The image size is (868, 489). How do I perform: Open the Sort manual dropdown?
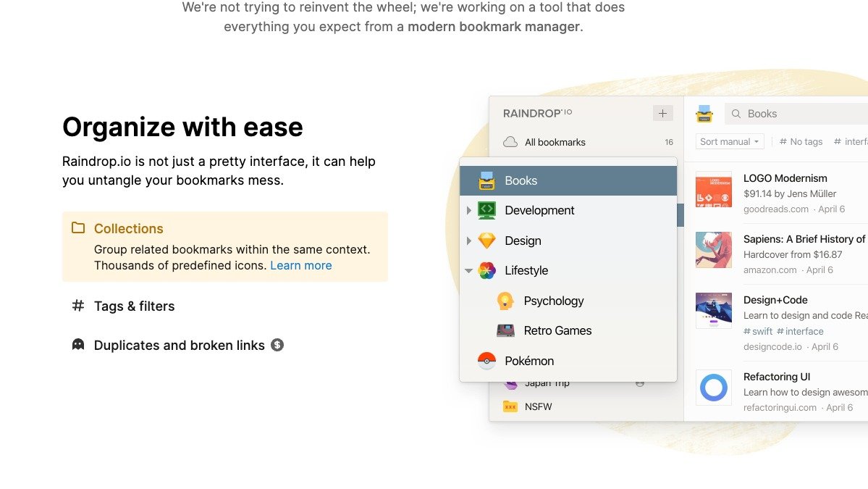pyautogui.click(x=730, y=142)
